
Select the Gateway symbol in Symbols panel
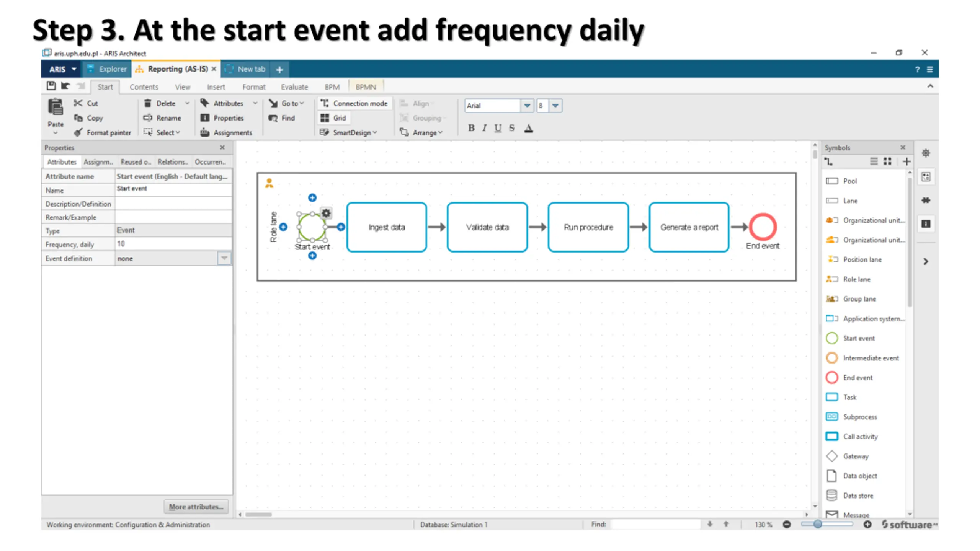(832, 456)
